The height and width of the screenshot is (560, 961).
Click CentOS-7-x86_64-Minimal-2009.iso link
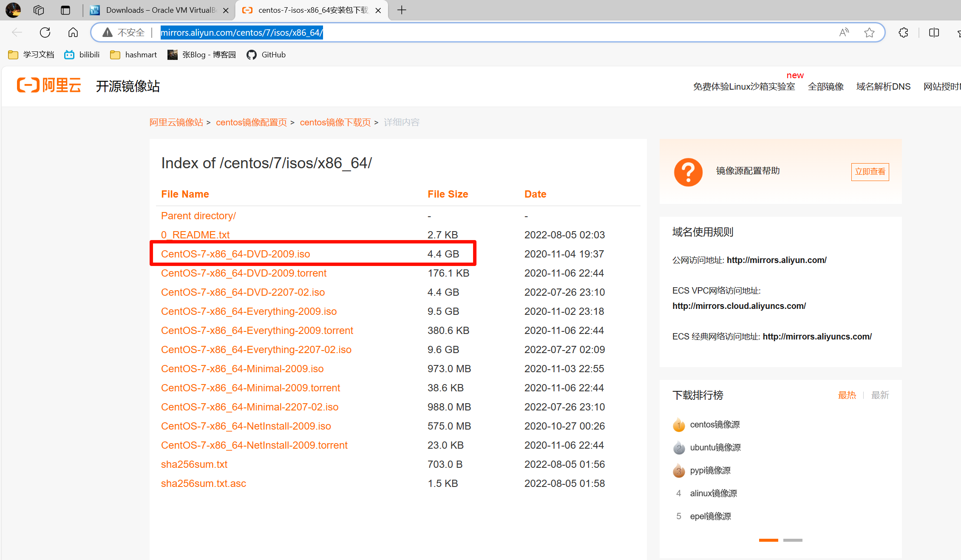coord(242,369)
